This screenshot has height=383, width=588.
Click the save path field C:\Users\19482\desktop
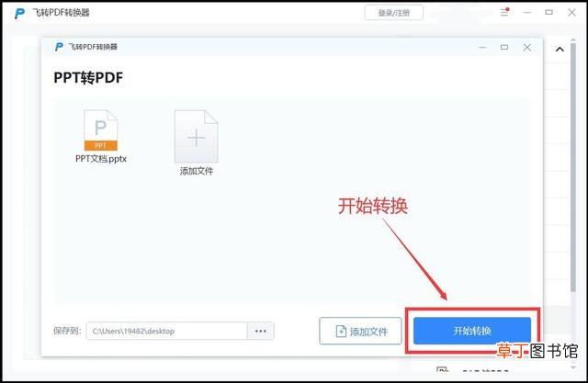167,331
